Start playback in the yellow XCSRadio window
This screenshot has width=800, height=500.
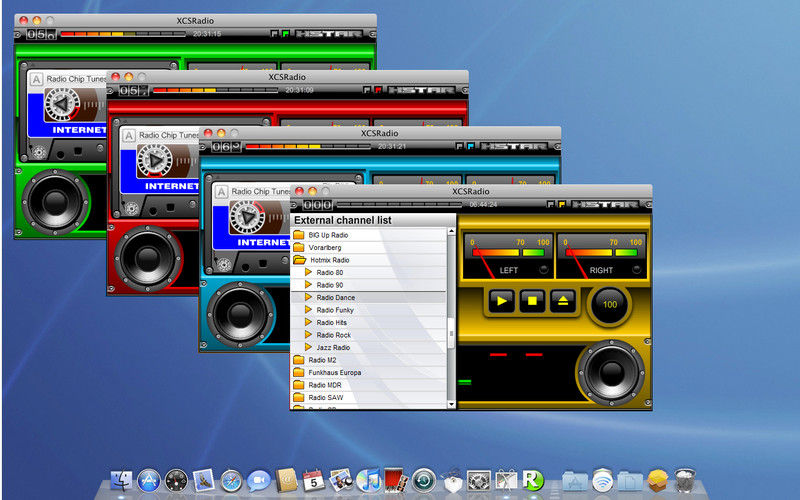(x=502, y=301)
